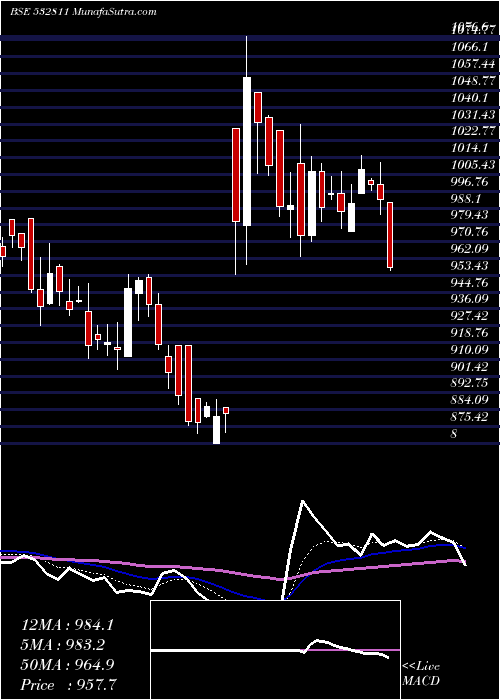Select the 50MA : 964.9 readout
The image size is (500, 700).
coord(67,665)
